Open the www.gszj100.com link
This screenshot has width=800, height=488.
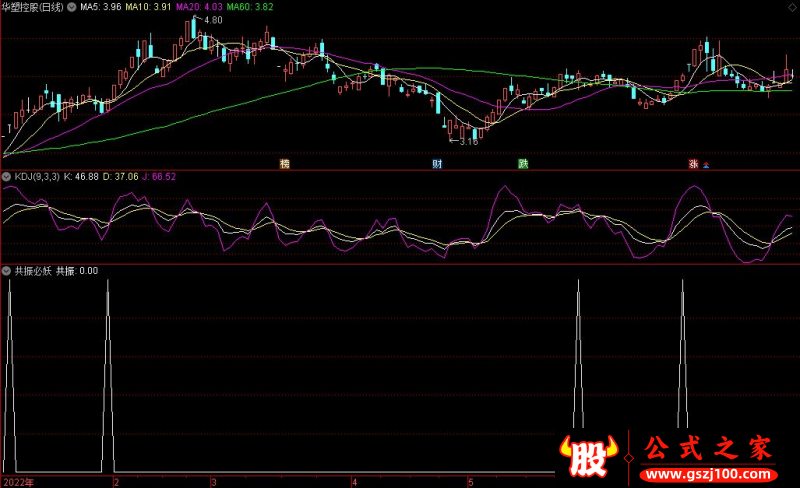[706, 473]
